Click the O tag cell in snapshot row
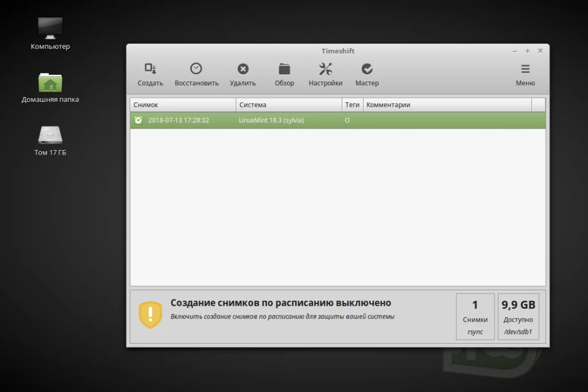The image size is (588, 392). pyautogui.click(x=347, y=120)
